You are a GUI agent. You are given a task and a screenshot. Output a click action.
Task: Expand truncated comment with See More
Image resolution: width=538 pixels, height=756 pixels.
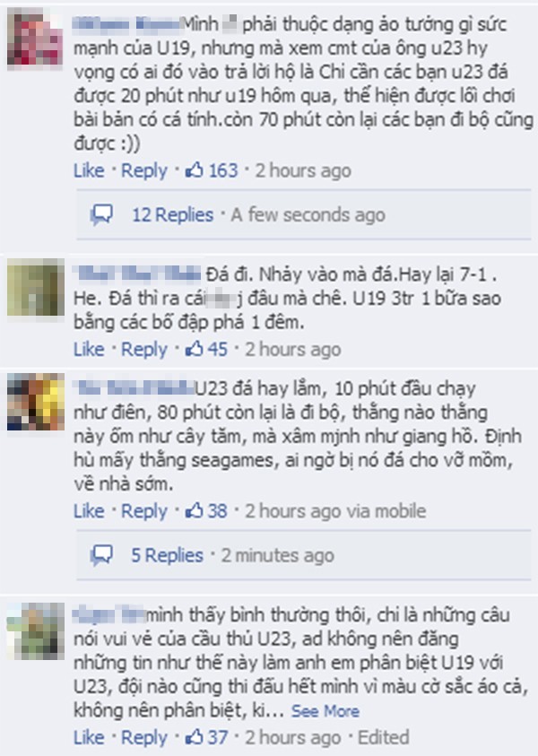(325, 710)
